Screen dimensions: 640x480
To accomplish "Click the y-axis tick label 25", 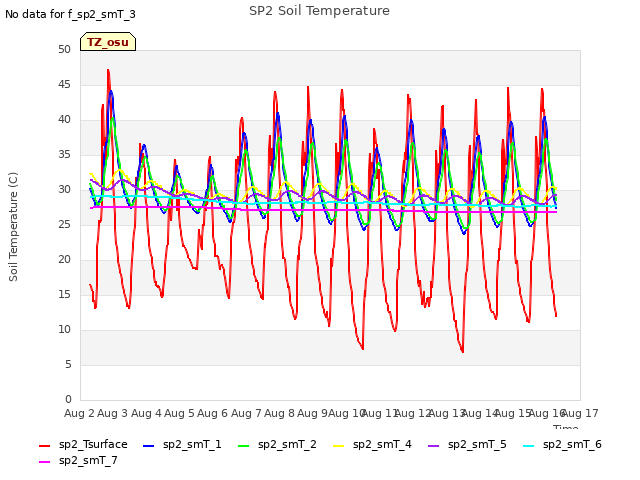I will click(64, 224).
